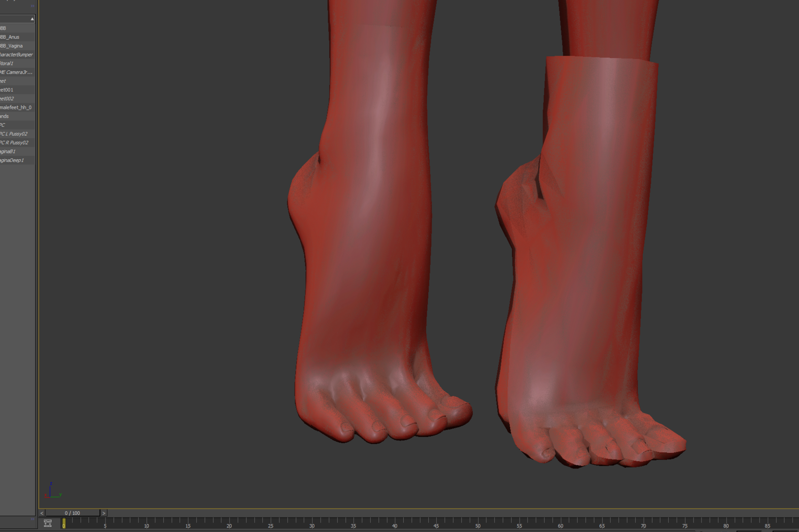Jump to frame 25 on the timeline

pyautogui.click(x=271, y=526)
